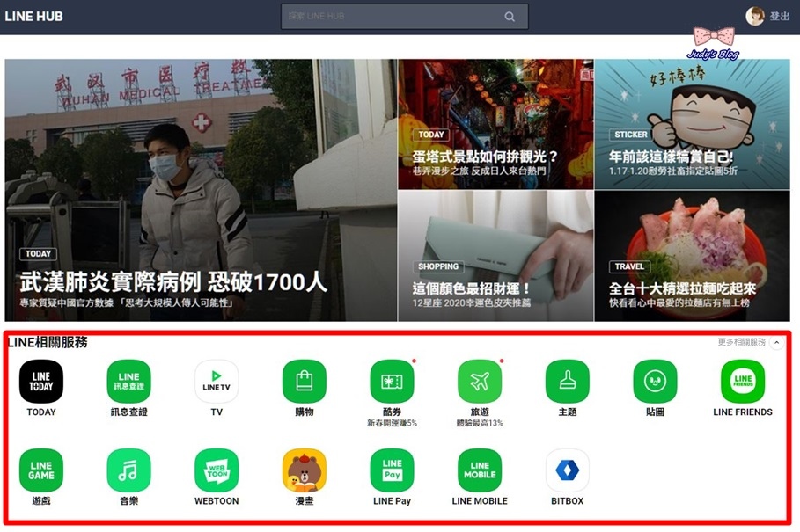Viewport: 800px width, 532px height.
Task: Click the LINE相關服務 section heading
Action: [x=48, y=342]
